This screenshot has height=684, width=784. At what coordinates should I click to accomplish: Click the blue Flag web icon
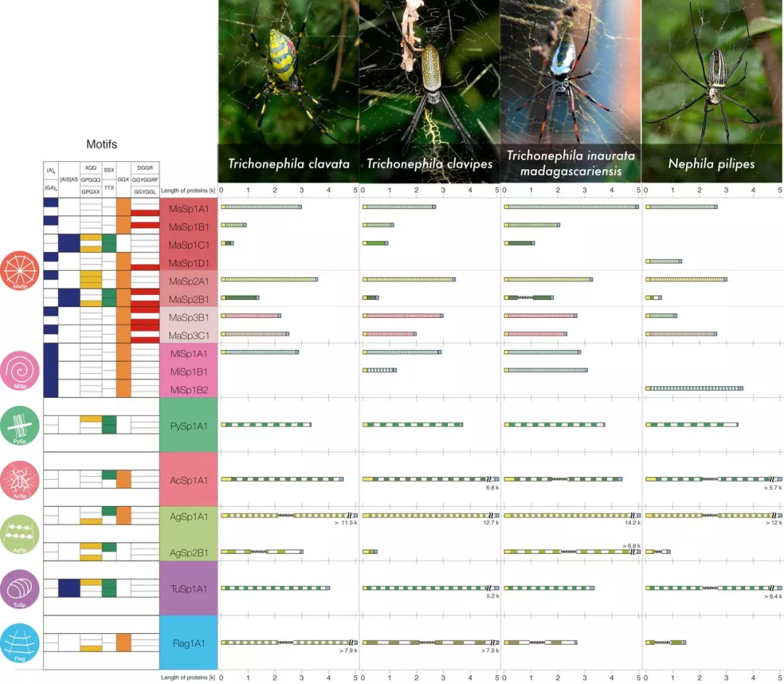tap(21, 643)
